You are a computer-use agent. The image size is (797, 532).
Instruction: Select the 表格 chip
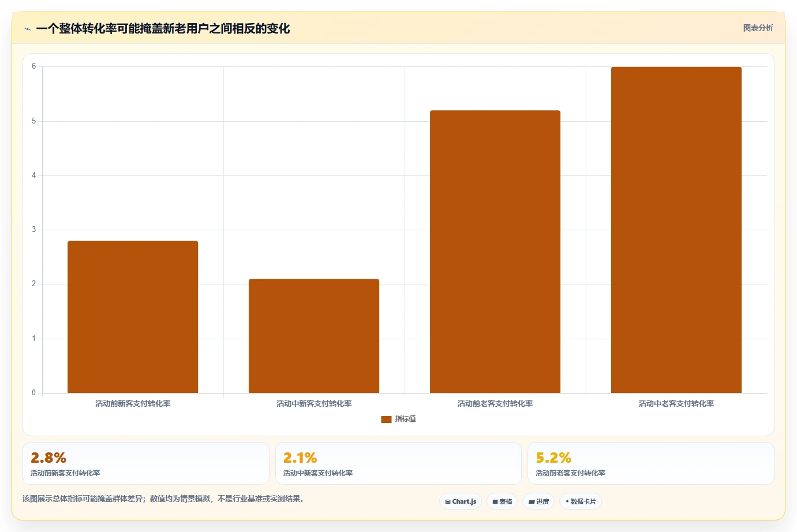502,501
